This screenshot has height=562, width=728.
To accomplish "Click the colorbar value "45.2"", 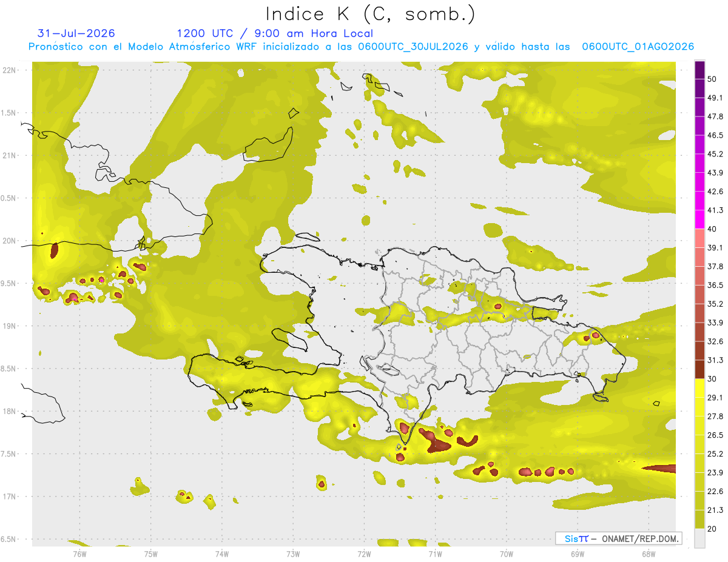I will coord(715,154).
